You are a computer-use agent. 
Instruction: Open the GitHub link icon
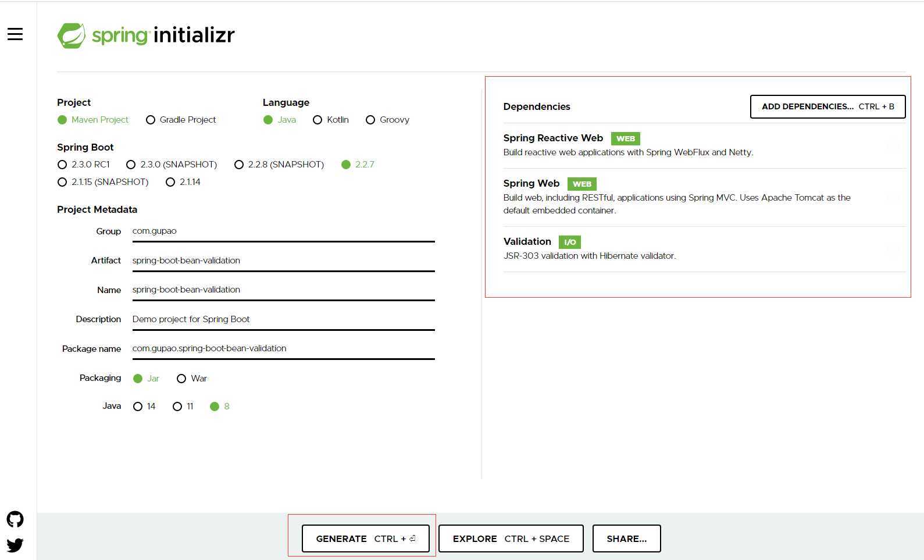click(x=15, y=519)
